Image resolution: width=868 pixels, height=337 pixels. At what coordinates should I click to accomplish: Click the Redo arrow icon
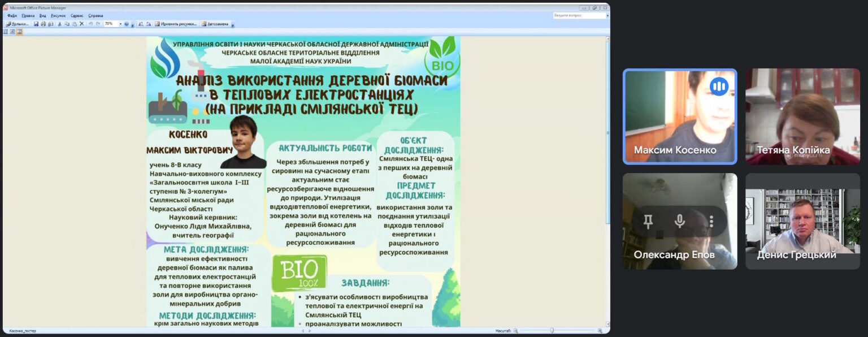pyautogui.click(x=98, y=24)
